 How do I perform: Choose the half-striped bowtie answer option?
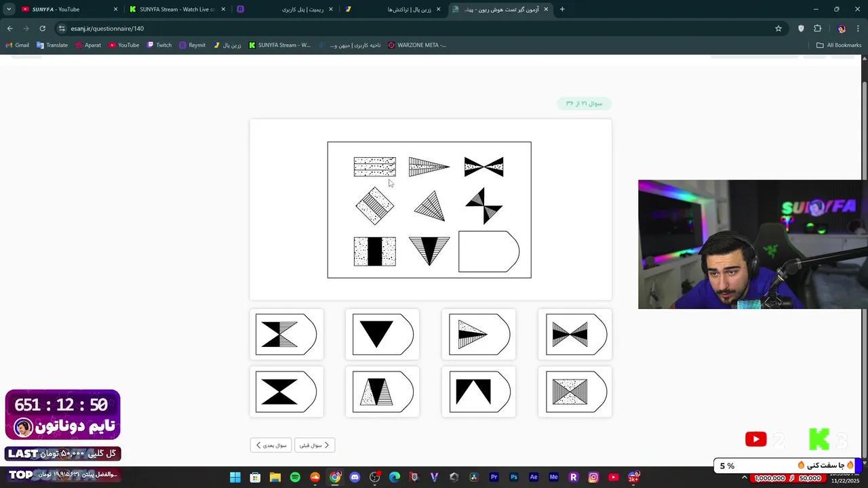pyautogui.click(x=286, y=334)
